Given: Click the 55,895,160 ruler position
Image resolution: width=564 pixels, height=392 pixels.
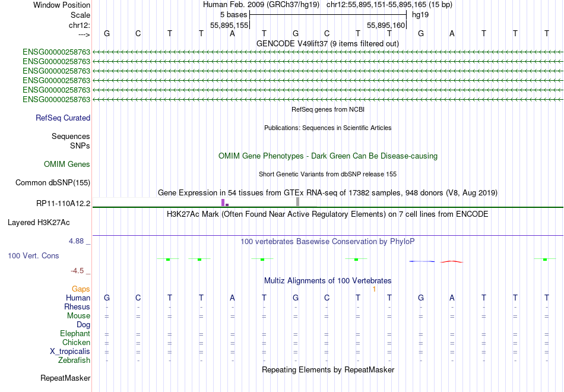Looking at the screenshot, I should coord(386,25).
